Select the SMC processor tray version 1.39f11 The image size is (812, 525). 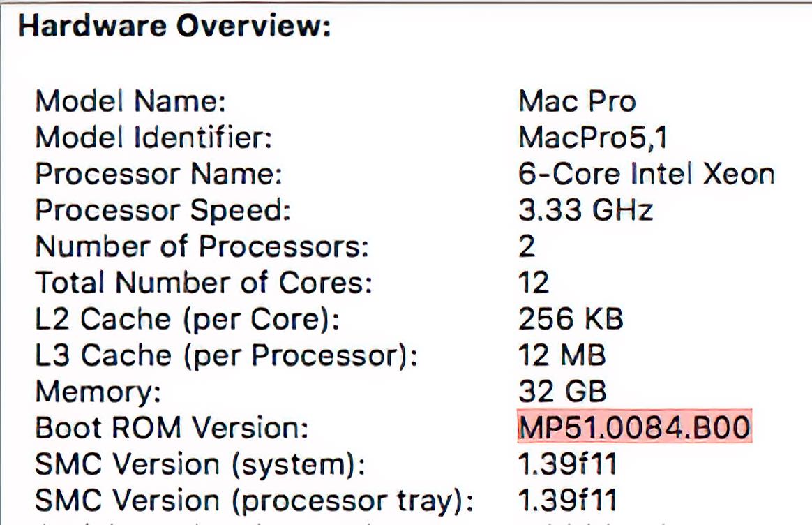click(x=568, y=500)
